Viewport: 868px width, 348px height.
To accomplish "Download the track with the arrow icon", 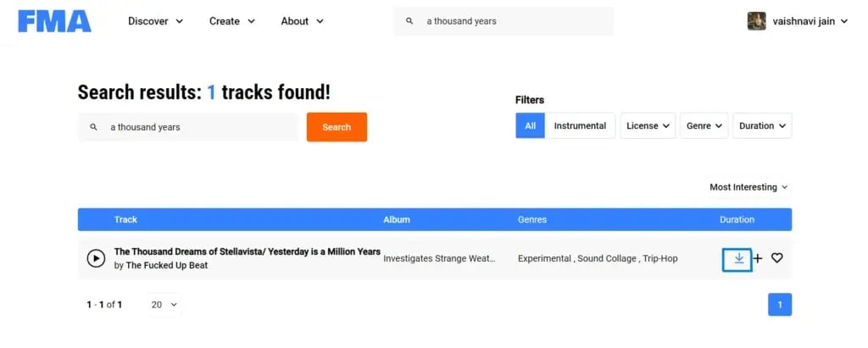I will tap(739, 258).
